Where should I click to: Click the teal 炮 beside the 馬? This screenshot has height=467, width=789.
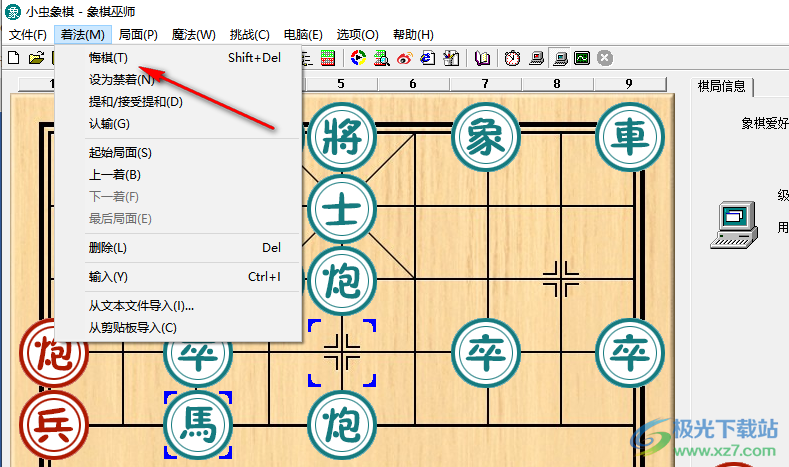click(x=342, y=425)
